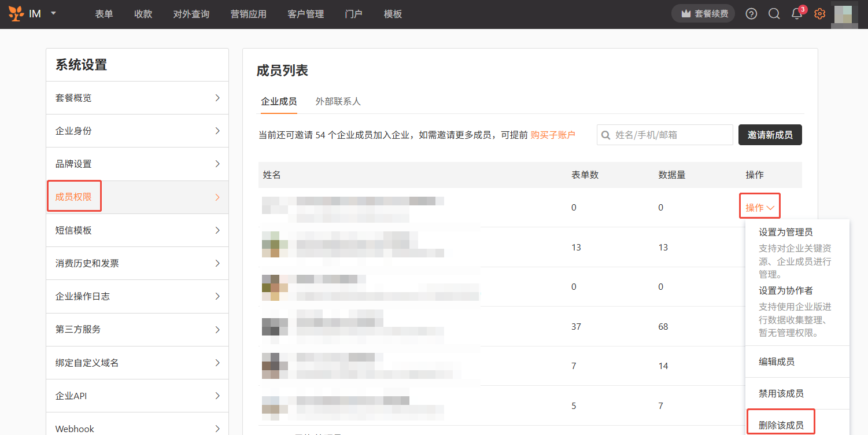
Task: Open the 表单 menu
Action: pyautogui.click(x=104, y=14)
